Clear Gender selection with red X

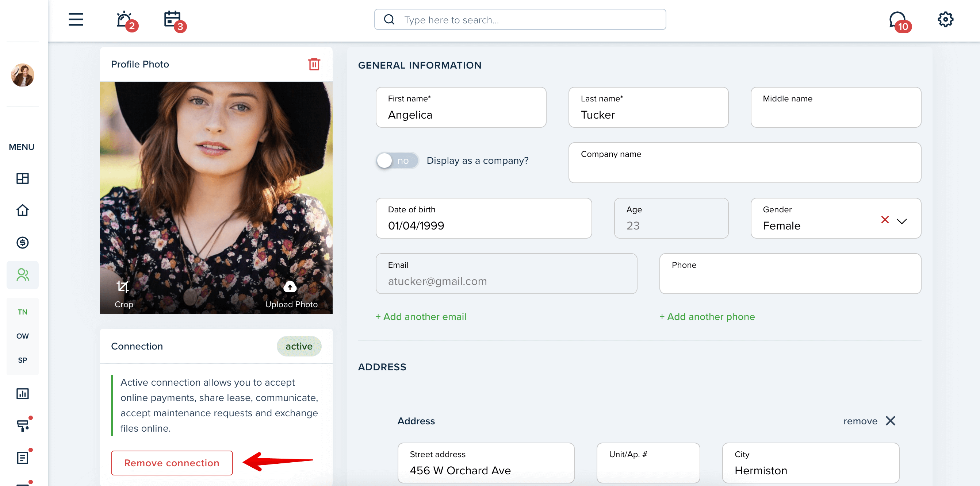(x=885, y=220)
